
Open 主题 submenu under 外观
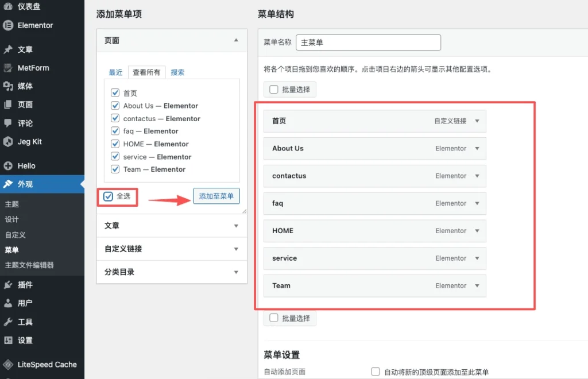[x=11, y=204]
